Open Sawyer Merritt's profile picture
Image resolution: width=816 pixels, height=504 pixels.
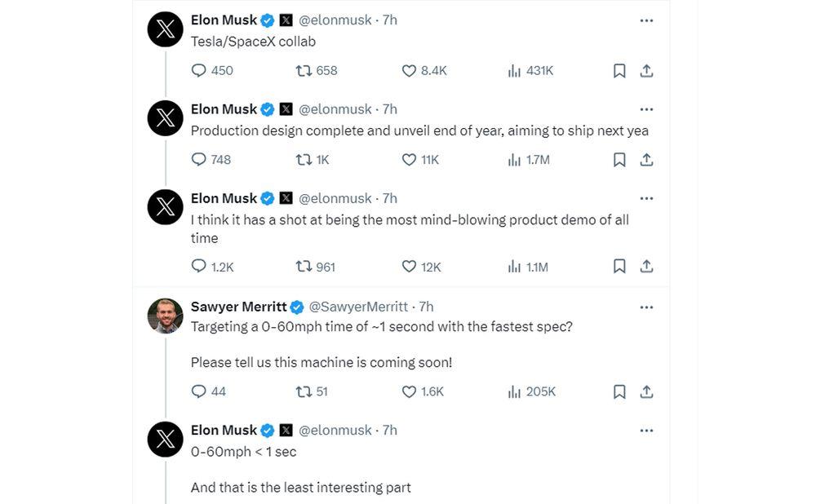[165, 316]
